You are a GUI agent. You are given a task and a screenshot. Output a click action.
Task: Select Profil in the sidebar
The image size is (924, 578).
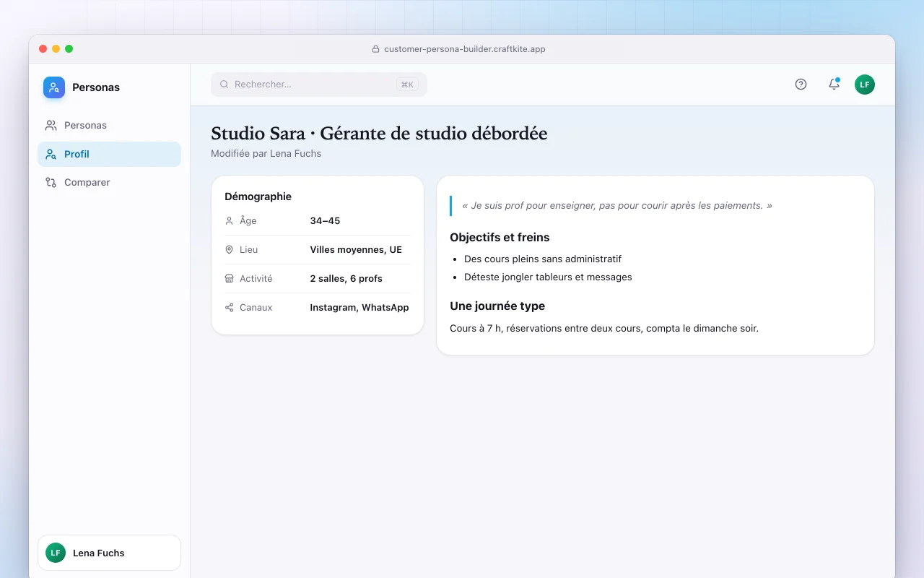109,154
